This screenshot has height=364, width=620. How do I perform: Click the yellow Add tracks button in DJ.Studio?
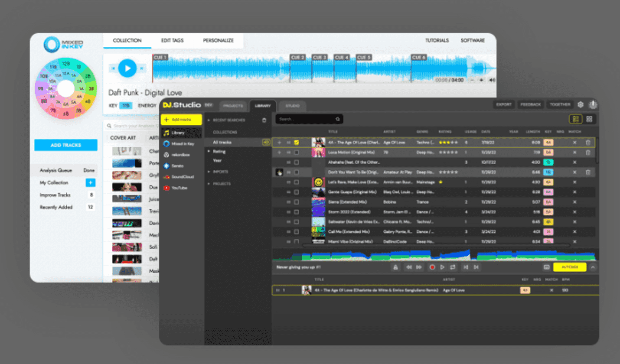[x=181, y=120]
